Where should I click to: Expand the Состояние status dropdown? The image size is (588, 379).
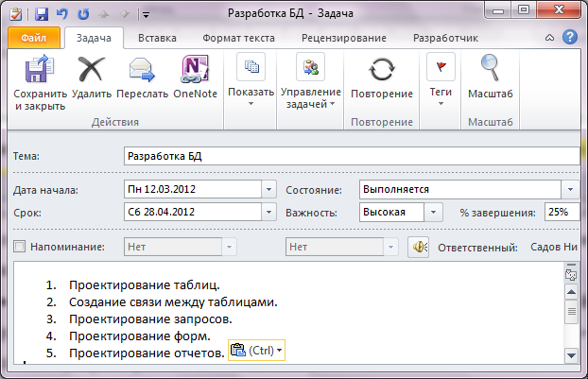coord(570,189)
